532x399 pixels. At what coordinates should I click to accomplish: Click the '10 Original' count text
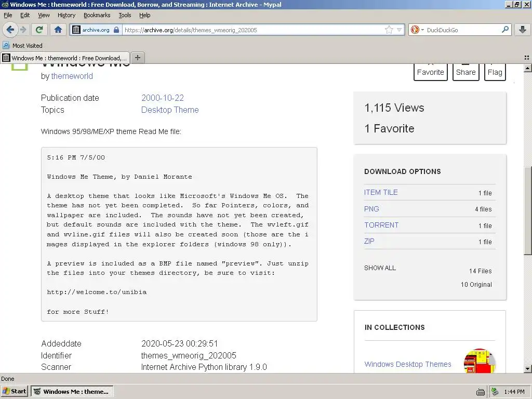pos(476,284)
